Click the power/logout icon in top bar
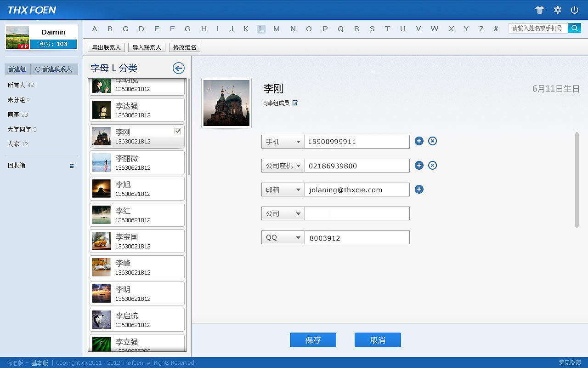 click(575, 10)
